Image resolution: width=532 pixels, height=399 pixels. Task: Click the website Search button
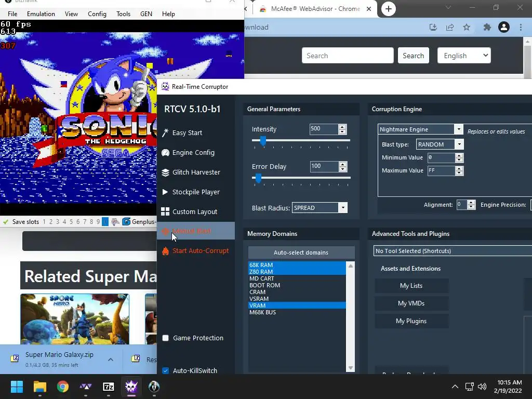(413, 56)
